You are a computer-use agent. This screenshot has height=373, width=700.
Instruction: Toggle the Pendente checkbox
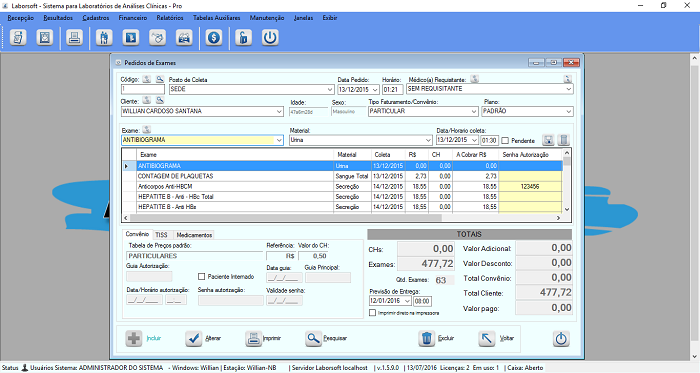505,141
